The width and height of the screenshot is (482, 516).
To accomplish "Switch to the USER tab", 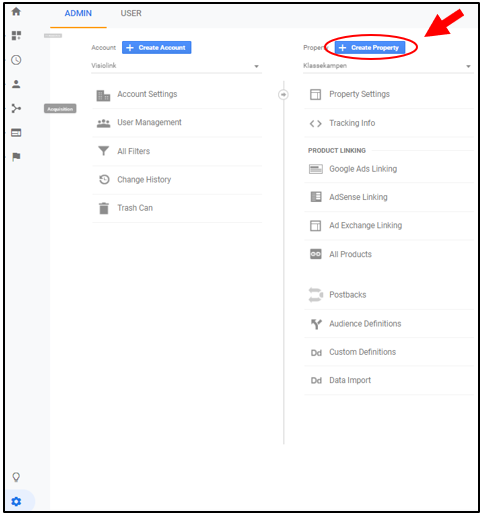I will (x=131, y=13).
